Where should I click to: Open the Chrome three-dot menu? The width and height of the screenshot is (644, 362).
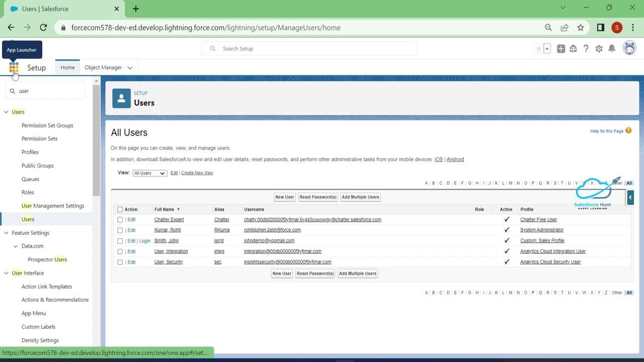[x=633, y=28]
